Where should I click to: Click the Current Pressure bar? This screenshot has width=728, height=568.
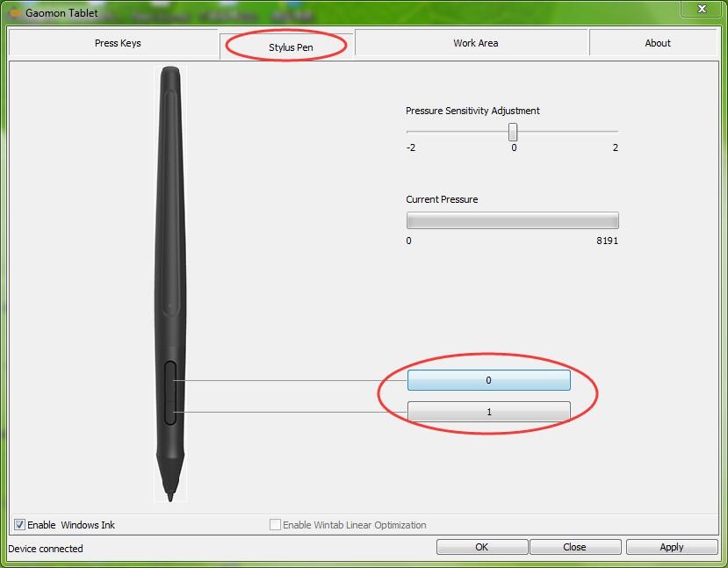[x=513, y=220]
